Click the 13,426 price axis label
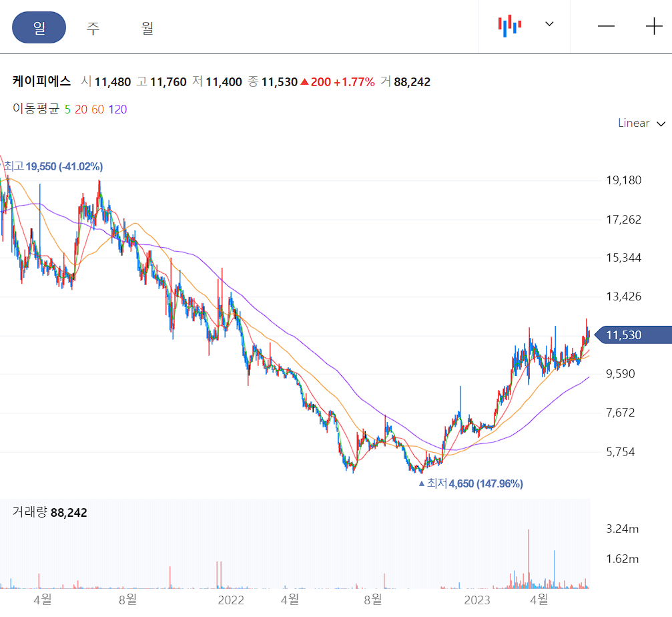This screenshot has width=672, height=617. point(623,296)
